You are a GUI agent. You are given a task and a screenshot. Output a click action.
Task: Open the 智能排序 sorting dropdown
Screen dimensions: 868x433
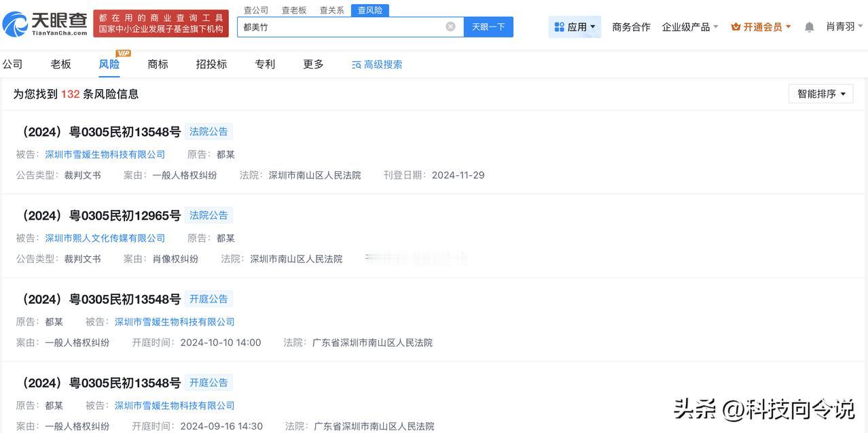[x=821, y=94]
